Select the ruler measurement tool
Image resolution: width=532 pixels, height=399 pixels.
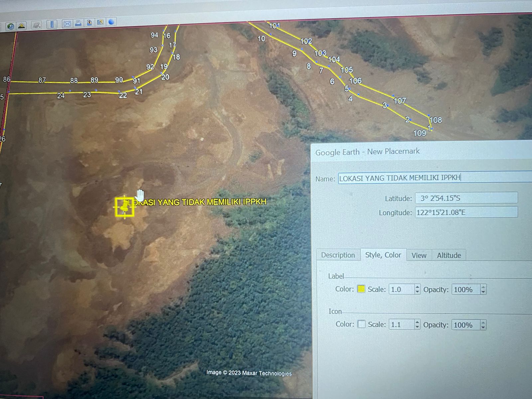click(52, 25)
